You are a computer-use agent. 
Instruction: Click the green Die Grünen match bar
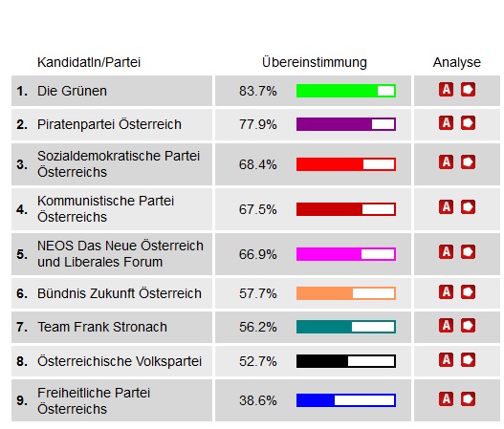346,91
